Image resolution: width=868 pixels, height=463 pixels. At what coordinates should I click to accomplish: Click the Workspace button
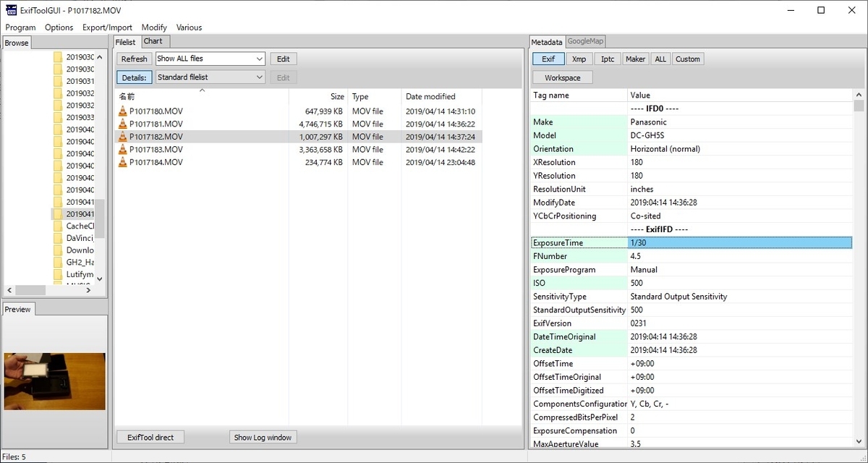563,77
